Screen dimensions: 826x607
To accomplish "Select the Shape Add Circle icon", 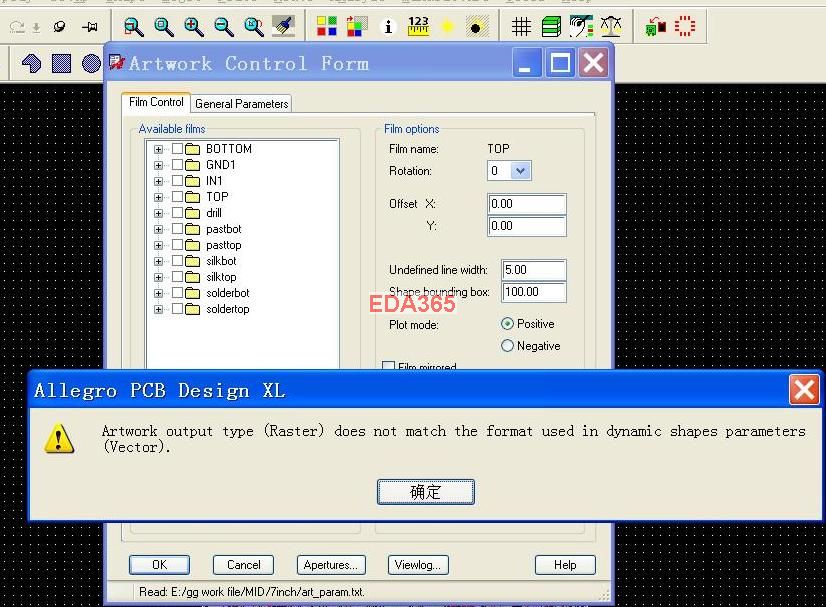I will (x=91, y=64).
